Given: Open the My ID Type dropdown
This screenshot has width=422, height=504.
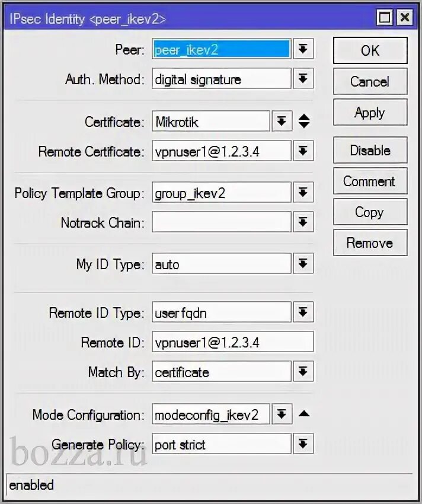Looking at the screenshot, I should (x=303, y=264).
